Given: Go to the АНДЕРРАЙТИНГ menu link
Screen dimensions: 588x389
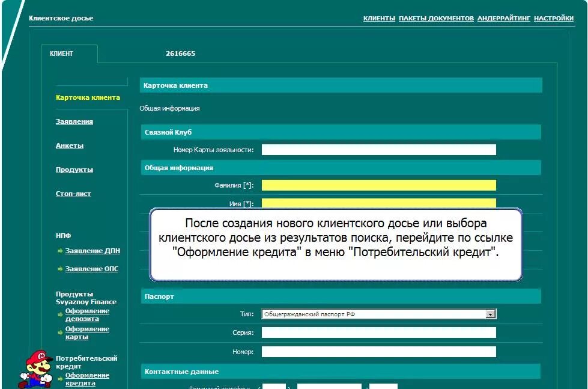Looking at the screenshot, I should [504, 18].
